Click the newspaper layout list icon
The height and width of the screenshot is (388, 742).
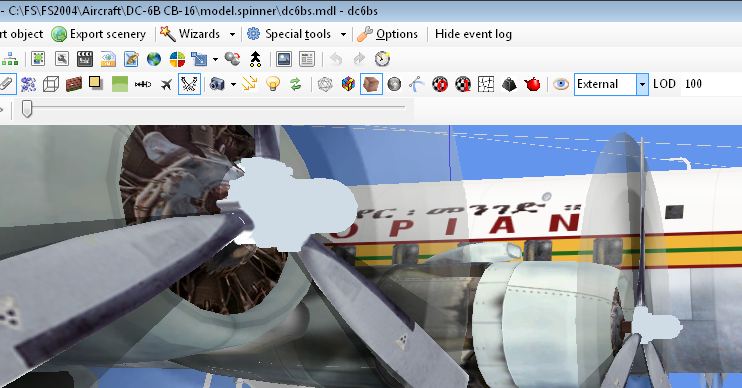click(307, 59)
